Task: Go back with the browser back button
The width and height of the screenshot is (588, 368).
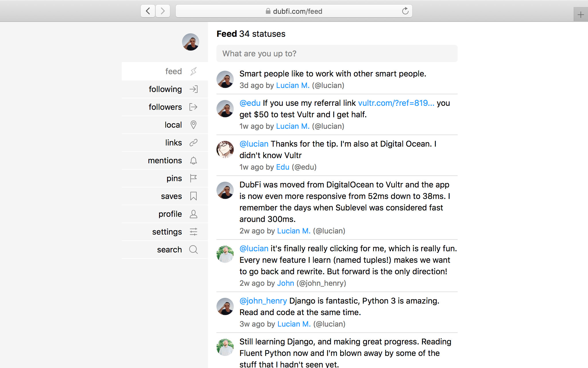Action: [x=148, y=11]
